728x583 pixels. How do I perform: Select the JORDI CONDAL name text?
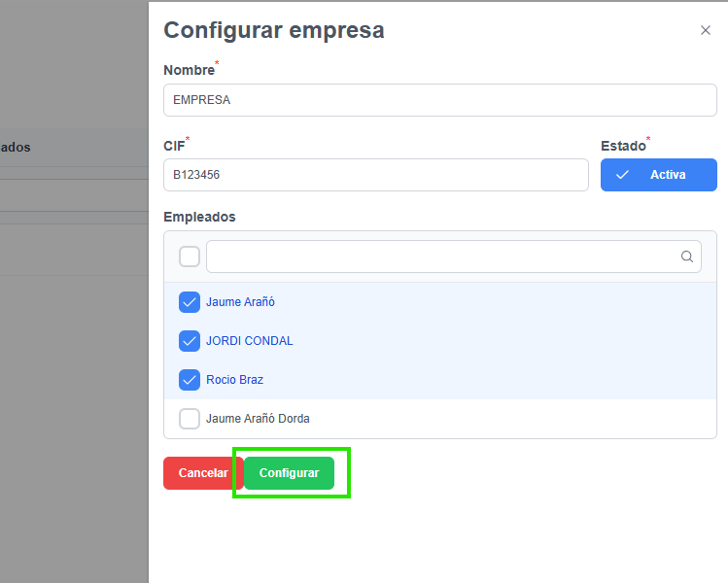coord(250,341)
